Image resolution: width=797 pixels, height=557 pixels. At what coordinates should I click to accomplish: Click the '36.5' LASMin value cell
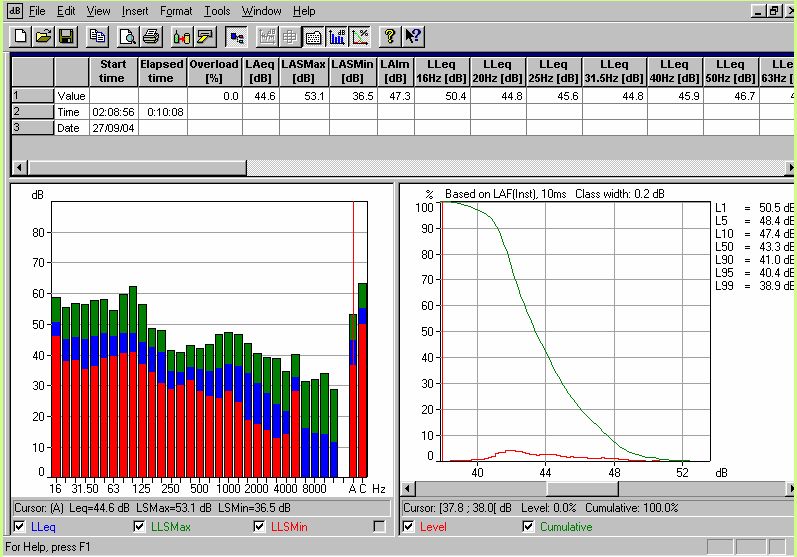(x=353, y=96)
